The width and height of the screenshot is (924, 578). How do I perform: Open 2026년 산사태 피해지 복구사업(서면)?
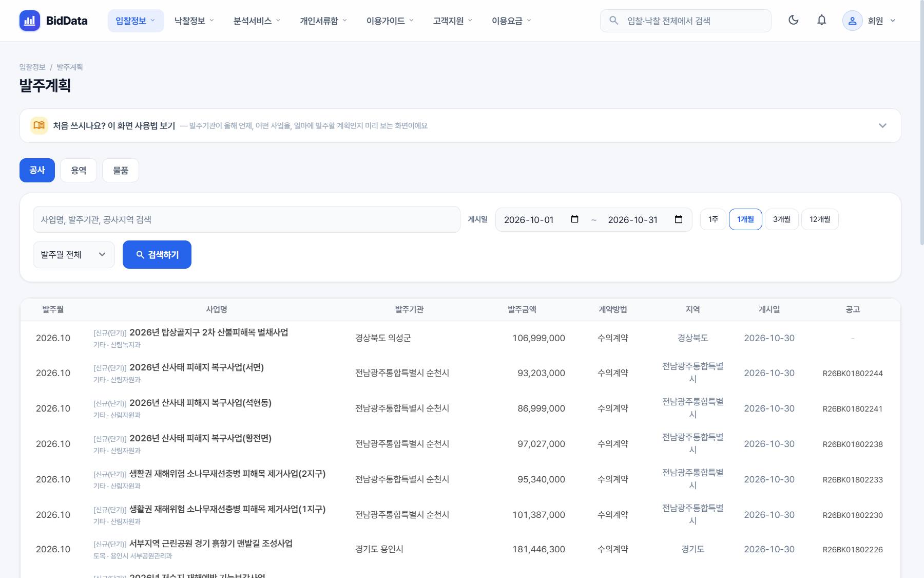[197, 367]
